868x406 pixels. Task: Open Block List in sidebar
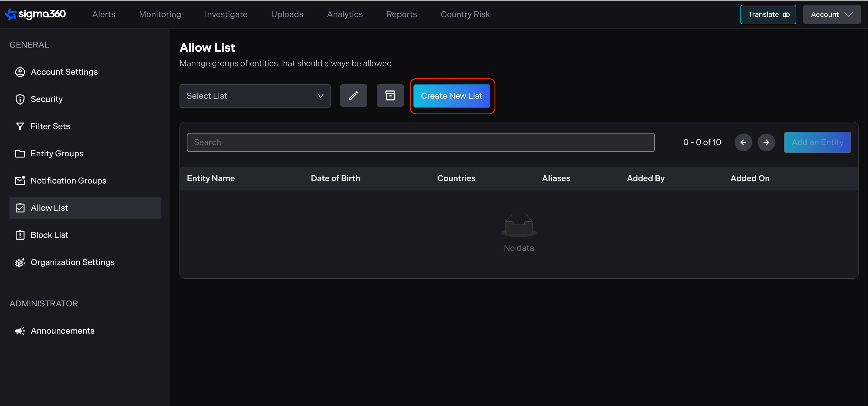point(49,235)
